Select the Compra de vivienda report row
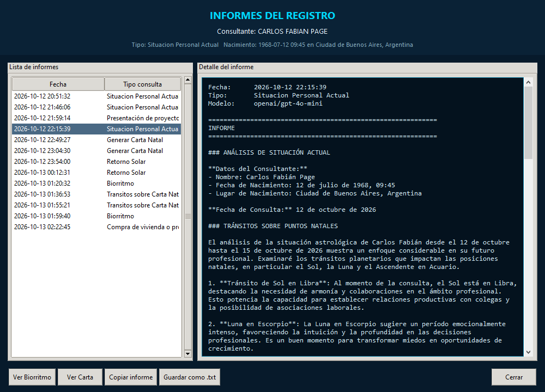 (96, 226)
